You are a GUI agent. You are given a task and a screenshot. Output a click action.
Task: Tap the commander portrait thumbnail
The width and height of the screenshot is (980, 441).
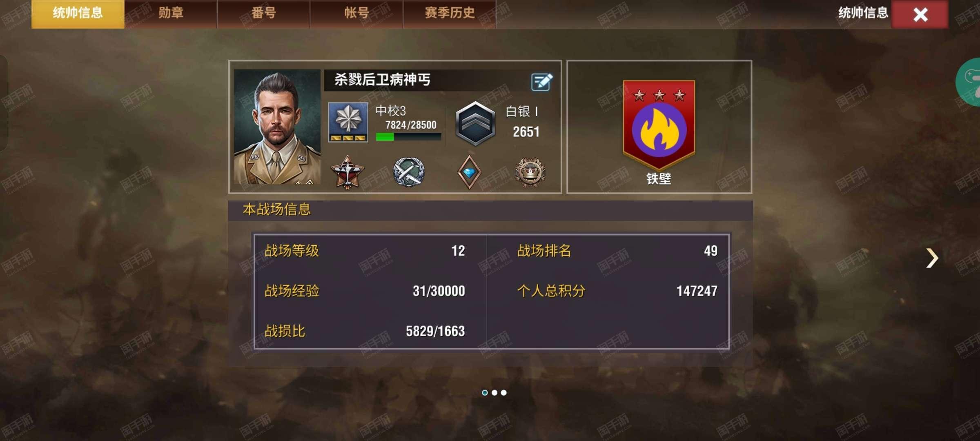pyautogui.click(x=277, y=127)
